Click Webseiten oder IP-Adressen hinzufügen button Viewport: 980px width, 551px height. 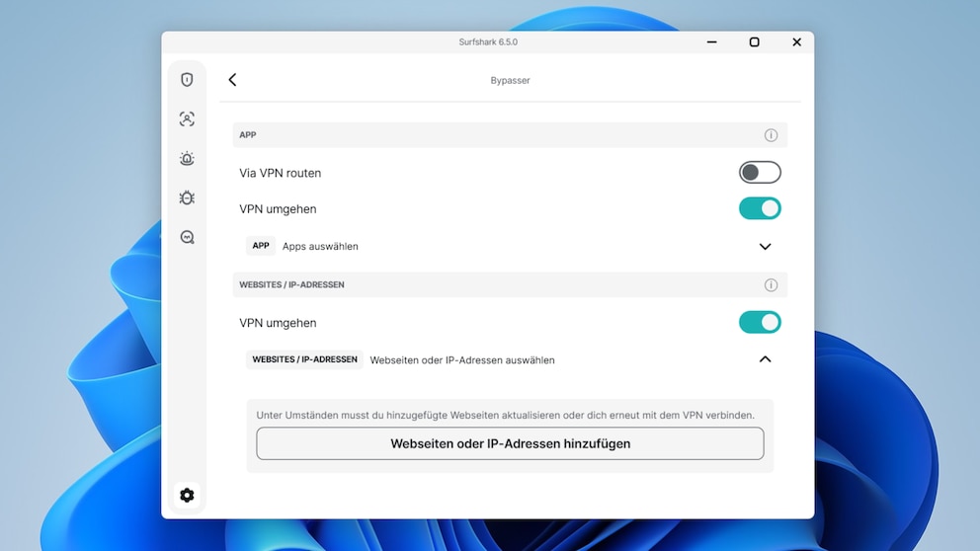[x=510, y=443]
